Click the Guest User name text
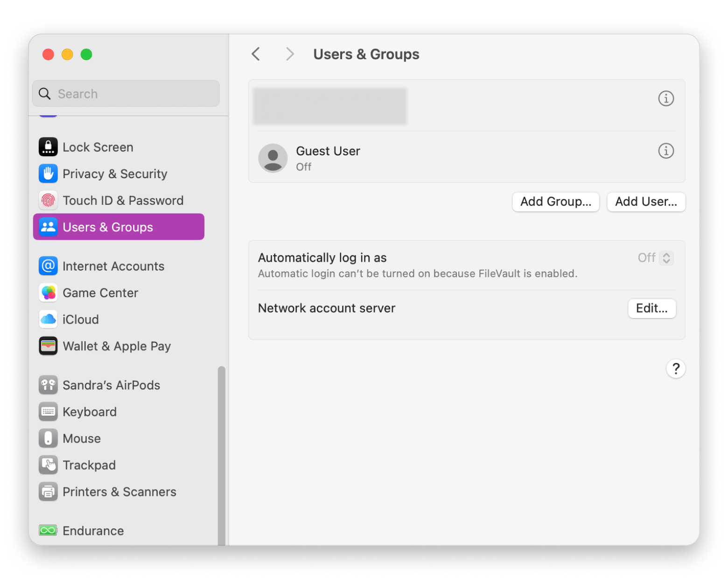This screenshot has height=583, width=728. tap(328, 151)
